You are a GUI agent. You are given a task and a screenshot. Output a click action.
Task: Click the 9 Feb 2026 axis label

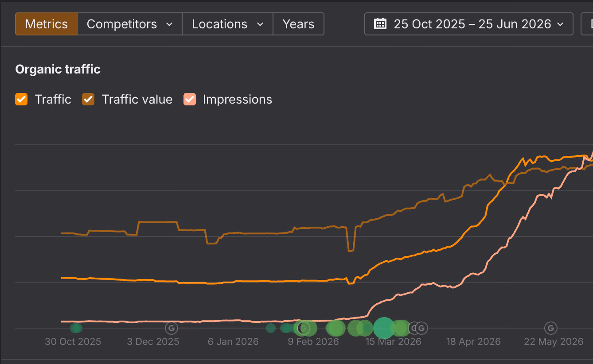click(313, 341)
